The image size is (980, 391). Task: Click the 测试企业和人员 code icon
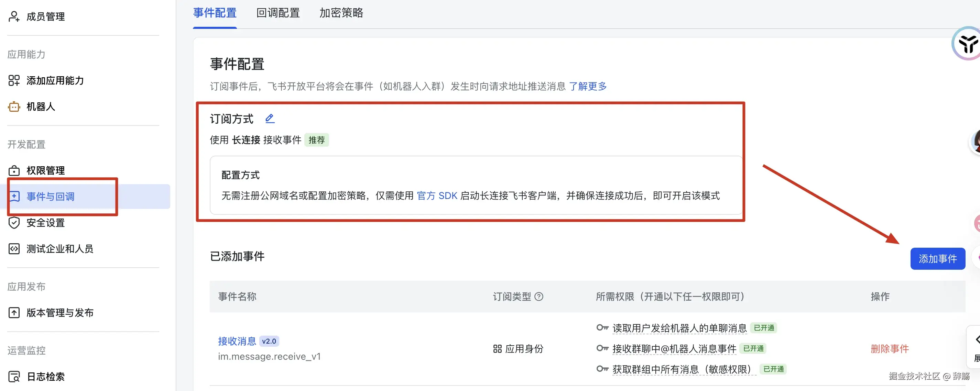(14, 249)
